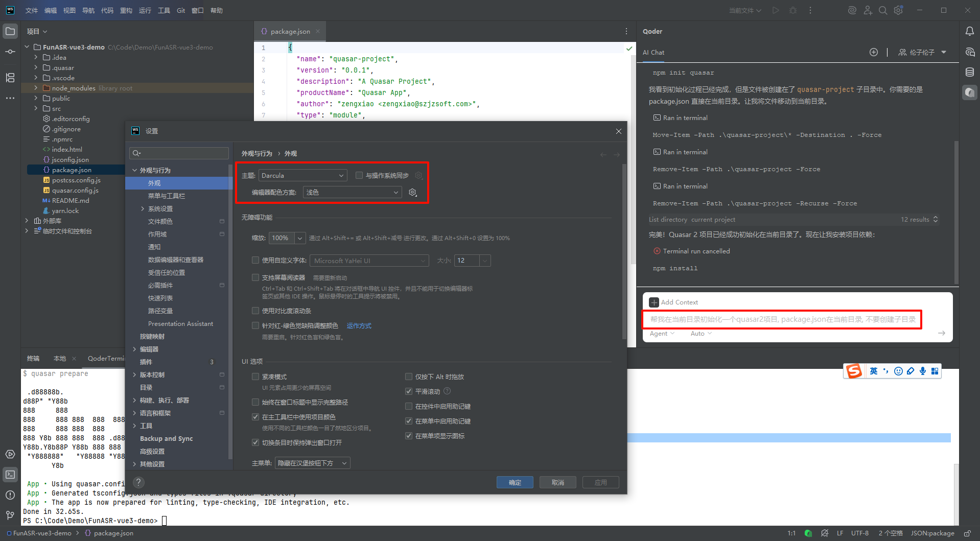Close the settings dialog
Viewport: 980px width, 541px height.
[619, 131]
